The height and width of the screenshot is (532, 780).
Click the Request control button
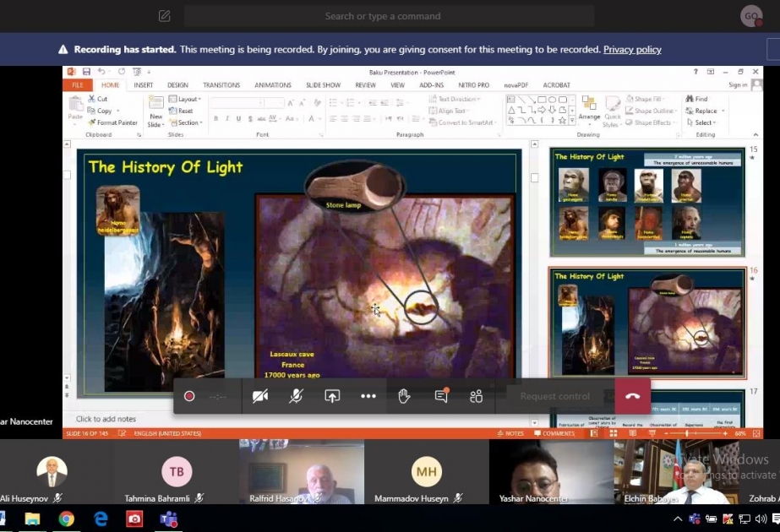tap(554, 396)
